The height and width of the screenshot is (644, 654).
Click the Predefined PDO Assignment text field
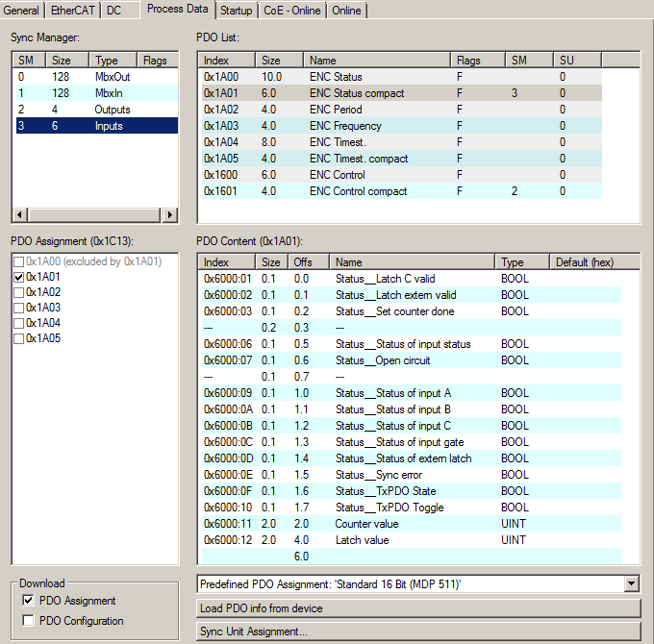click(x=411, y=583)
